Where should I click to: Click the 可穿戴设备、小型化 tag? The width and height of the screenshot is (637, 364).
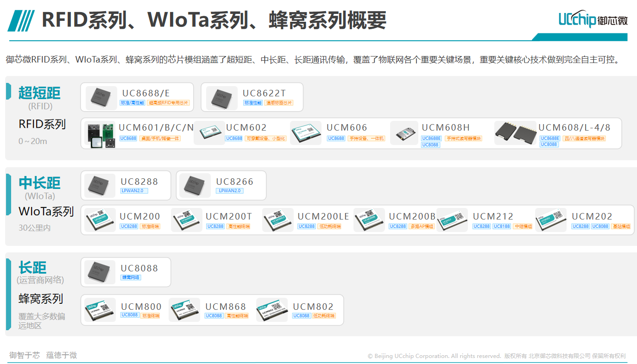coord(266,138)
